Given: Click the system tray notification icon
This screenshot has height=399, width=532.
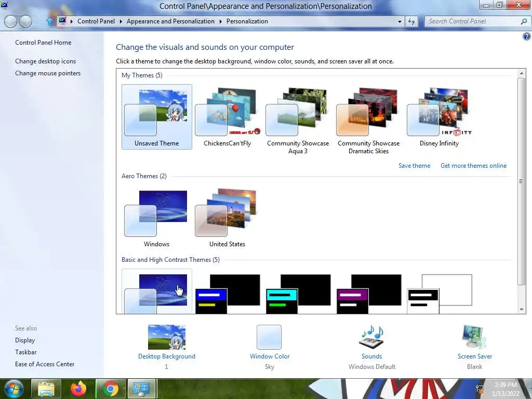Looking at the screenshot, I should point(480,389).
